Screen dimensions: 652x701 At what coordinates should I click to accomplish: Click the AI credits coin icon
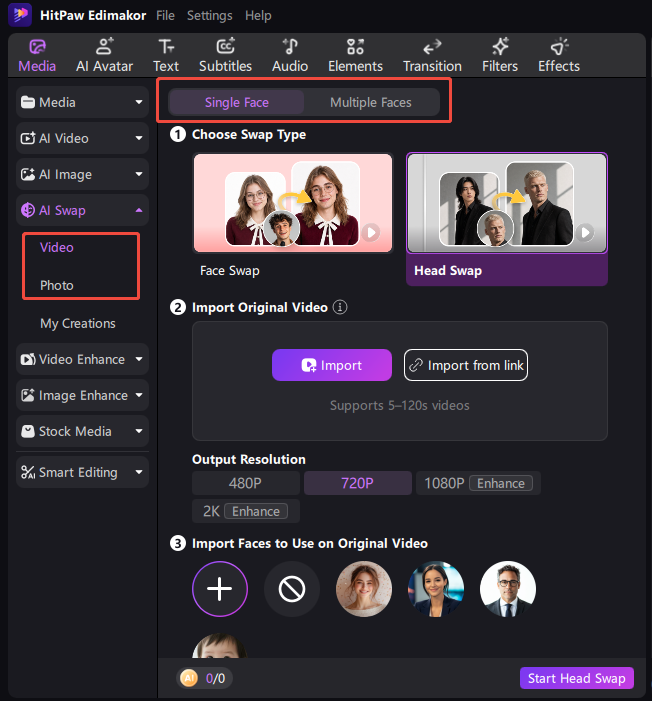click(189, 678)
